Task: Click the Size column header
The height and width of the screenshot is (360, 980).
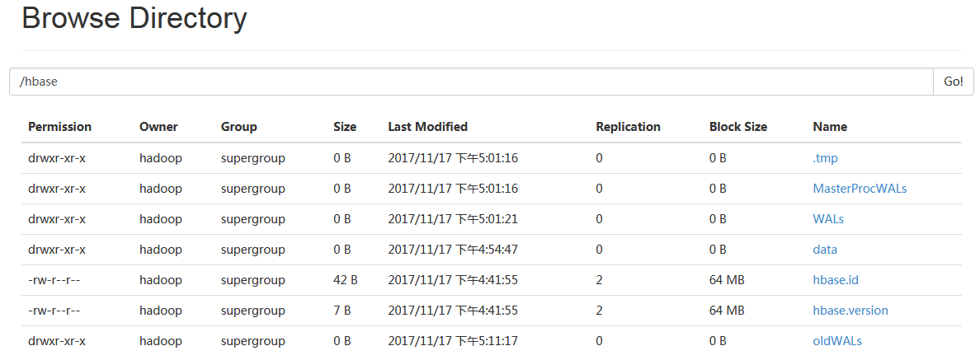Action: (345, 127)
